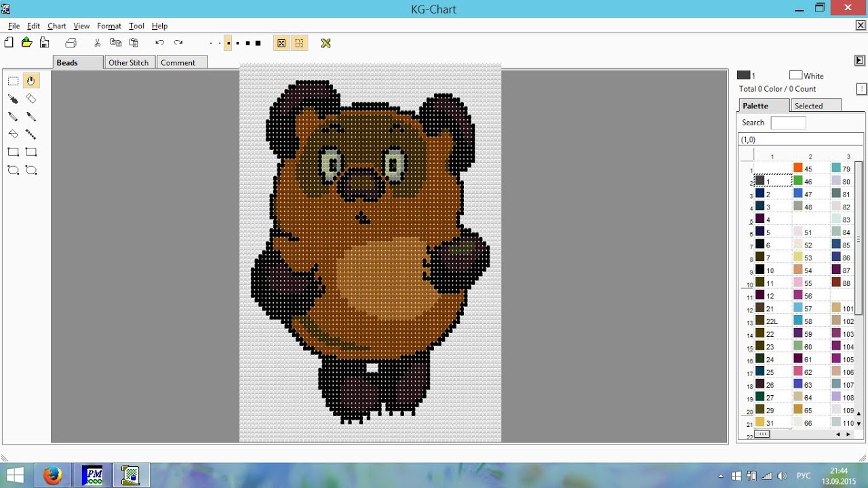Viewport: 868px width, 488px height.
Task: Click the palette scroll right arrow
Action: click(848, 434)
